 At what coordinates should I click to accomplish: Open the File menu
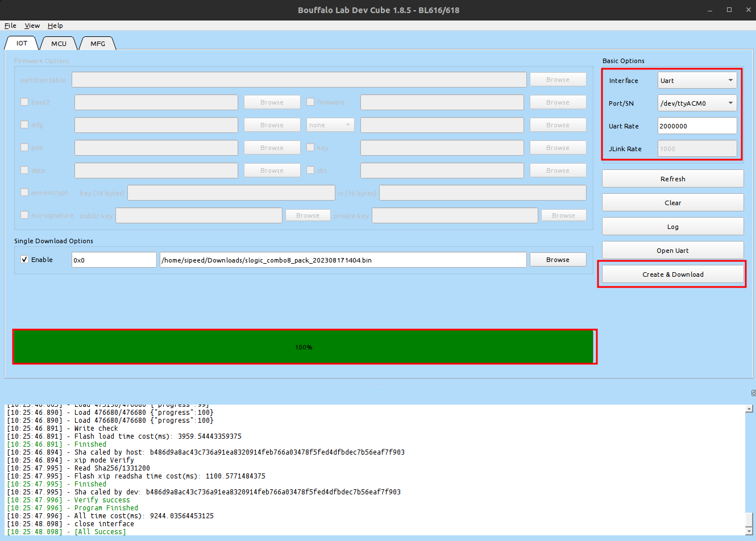(10, 26)
